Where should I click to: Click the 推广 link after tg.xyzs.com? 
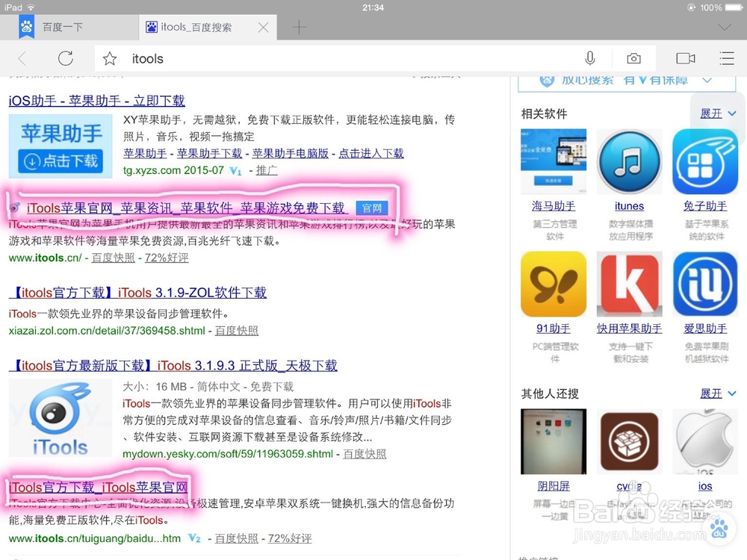(x=267, y=170)
